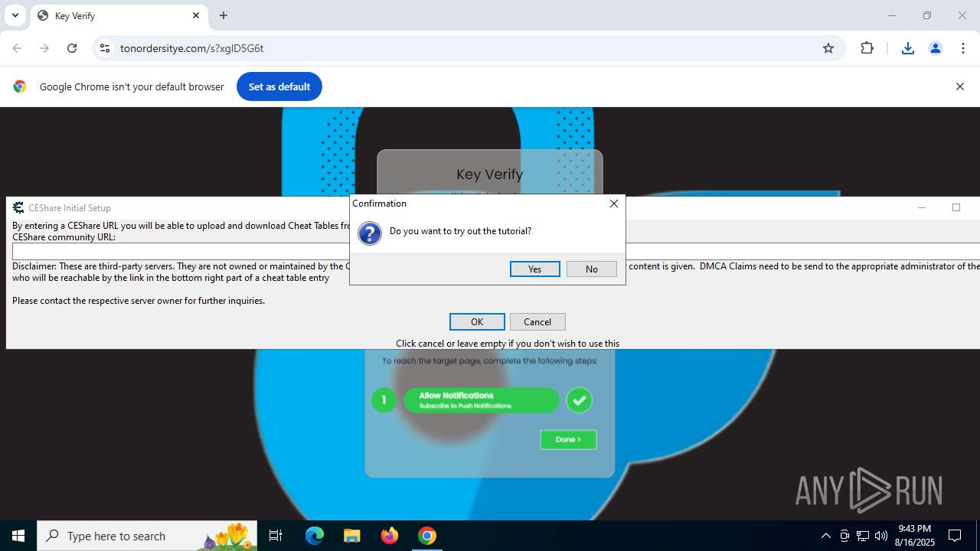Click Set as default for Chrome
The width and height of the screenshot is (980, 551).
pyautogui.click(x=279, y=86)
